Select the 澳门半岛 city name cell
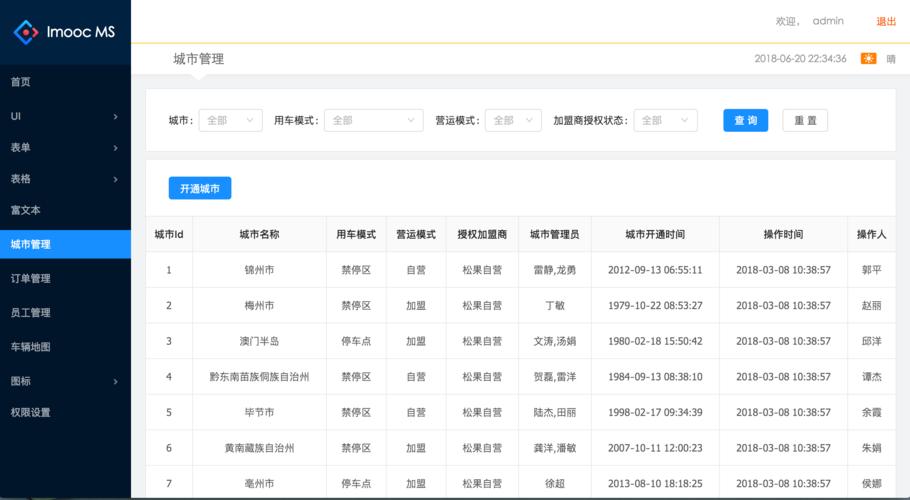This screenshot has width=910, height=500. (x=259, y=341)
